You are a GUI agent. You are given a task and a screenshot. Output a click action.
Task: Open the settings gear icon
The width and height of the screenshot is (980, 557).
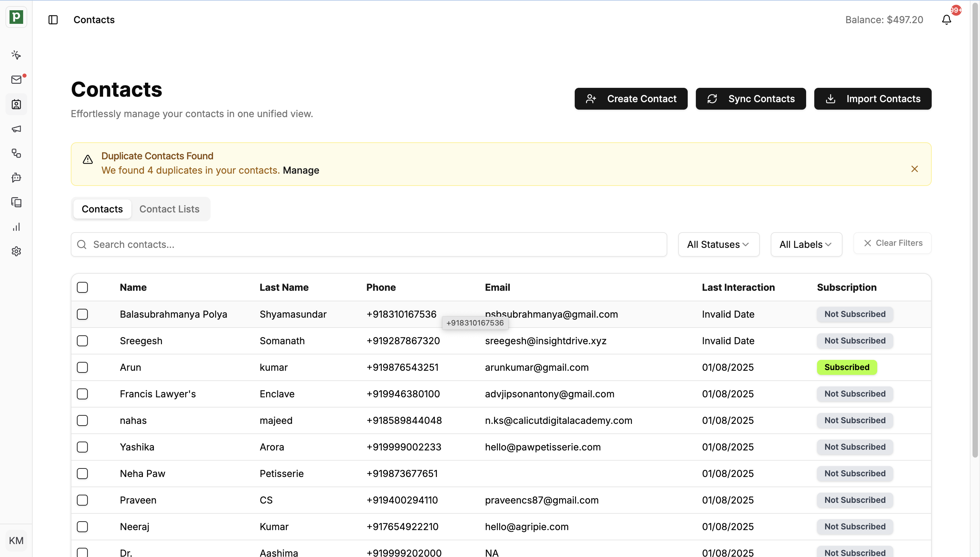[x=16, y=251]
